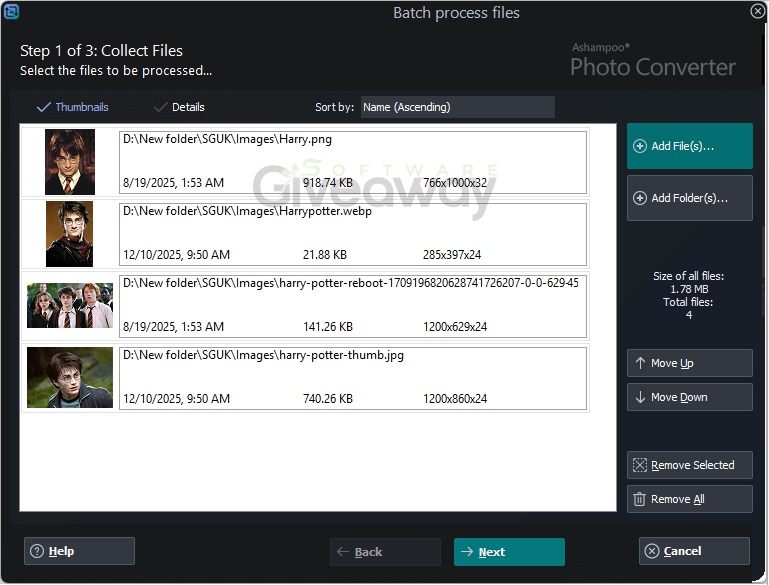
Task: Select the harry-potter-thumb.jpg thumbnail image
Action: pos(70,378)
